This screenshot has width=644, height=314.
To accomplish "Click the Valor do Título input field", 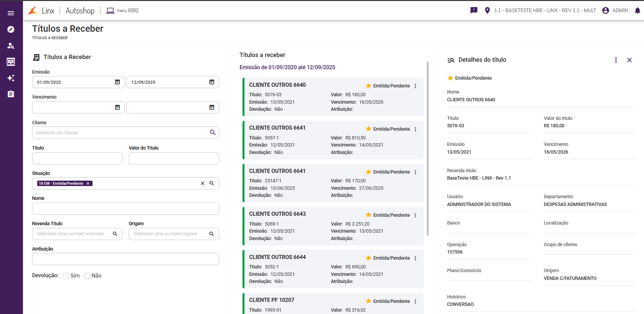I will click(x=174, y=158).
